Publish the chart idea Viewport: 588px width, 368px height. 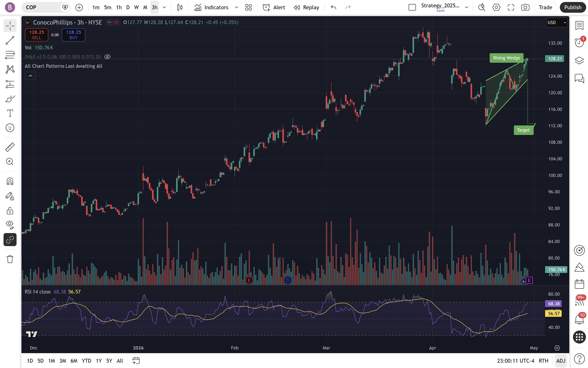(x=573, y=7)
